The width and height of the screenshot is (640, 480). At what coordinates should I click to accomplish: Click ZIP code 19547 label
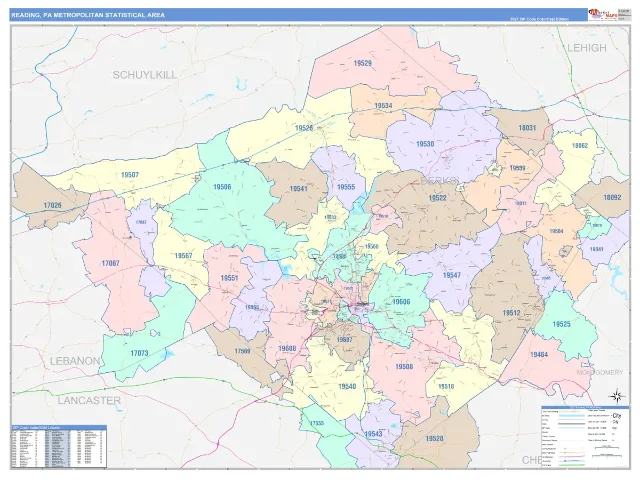451,275
